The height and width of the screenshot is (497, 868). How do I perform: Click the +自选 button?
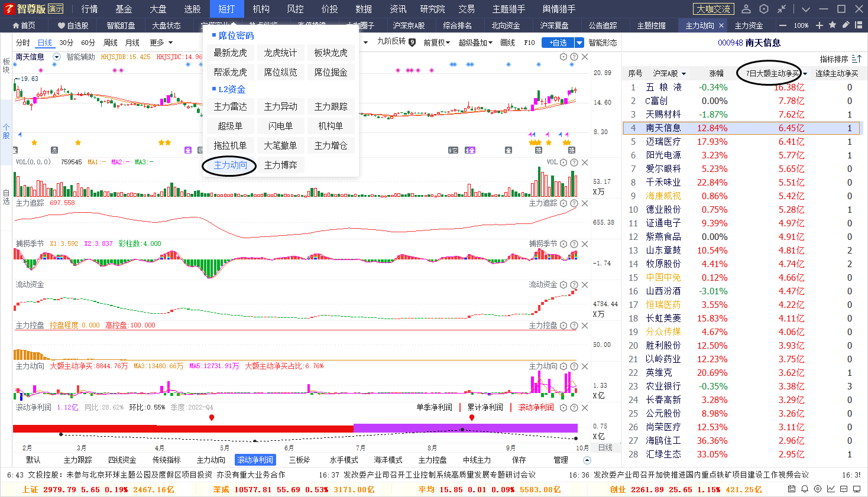(558, 43)
